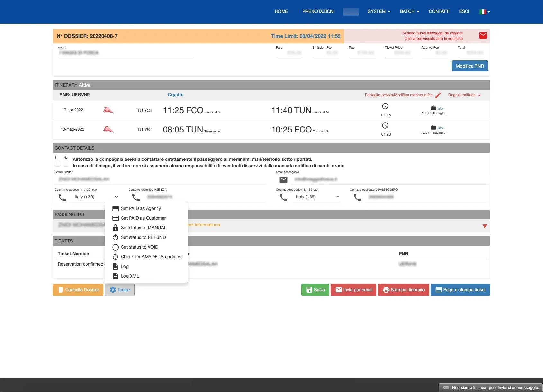Click the clock icon for flight TU 753
This screenshot has width=543, height=392.
(x=385, y=106)
